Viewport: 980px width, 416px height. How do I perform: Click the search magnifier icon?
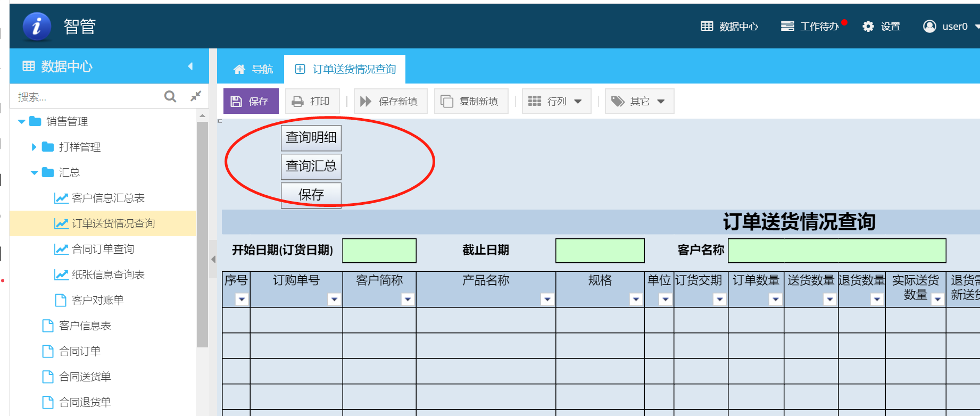pyautogui.click(x=170, y=96)
